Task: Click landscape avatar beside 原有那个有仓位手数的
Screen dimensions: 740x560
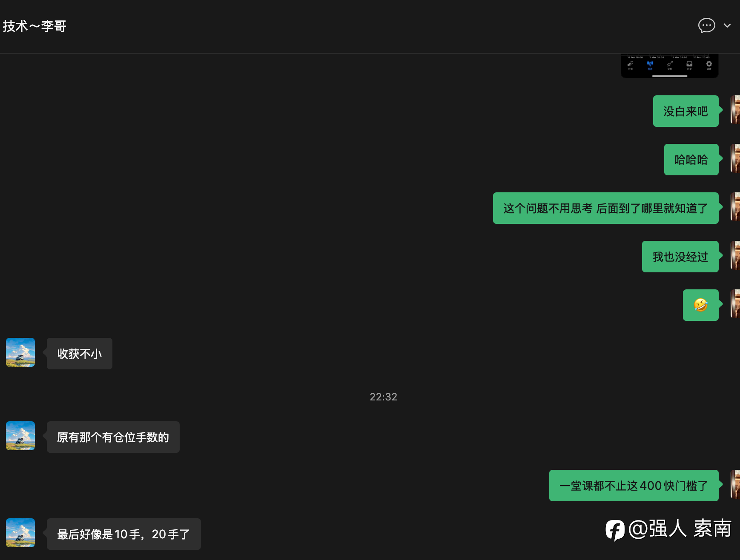Action: click(x=20, y=436)
